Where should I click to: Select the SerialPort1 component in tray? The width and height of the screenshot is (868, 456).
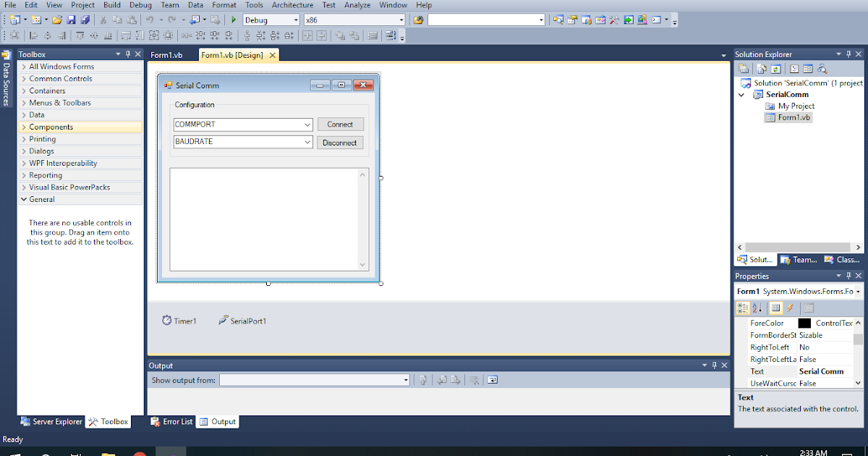(242, 321)
